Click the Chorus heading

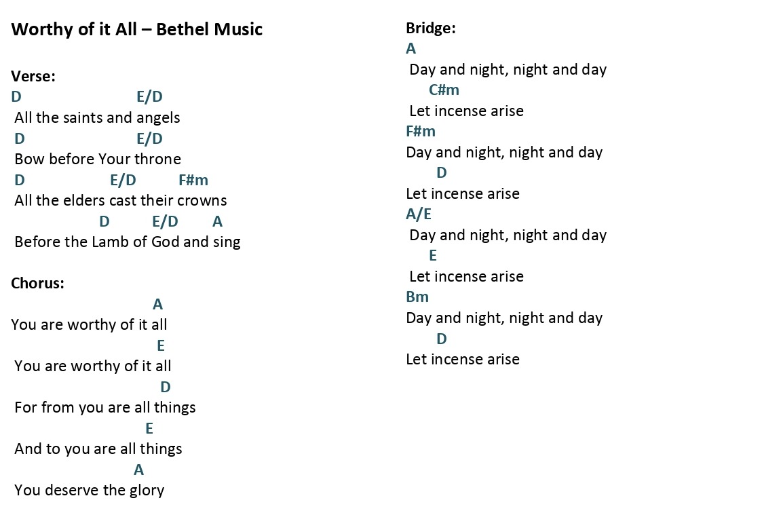pos(37,283)
